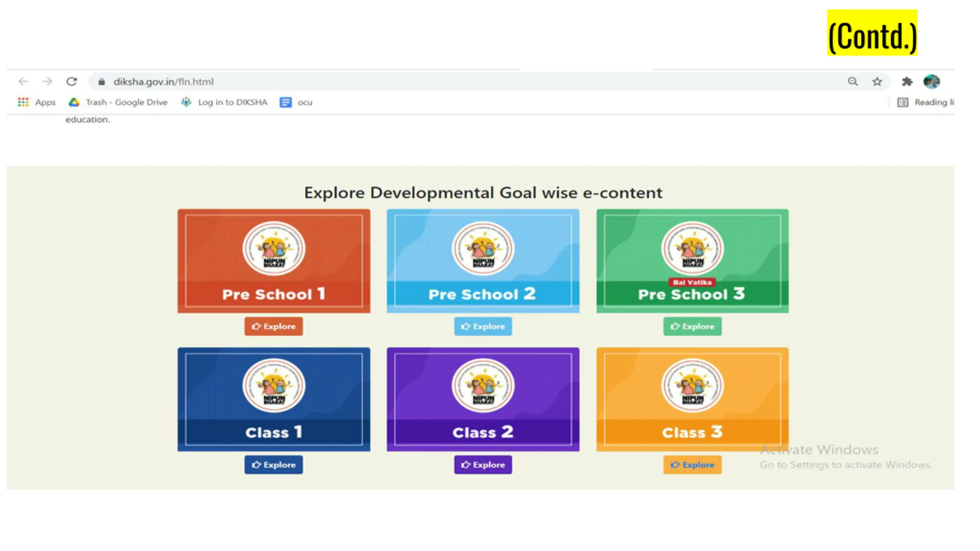Open the Chrome profile avatar

click(931, 82)
